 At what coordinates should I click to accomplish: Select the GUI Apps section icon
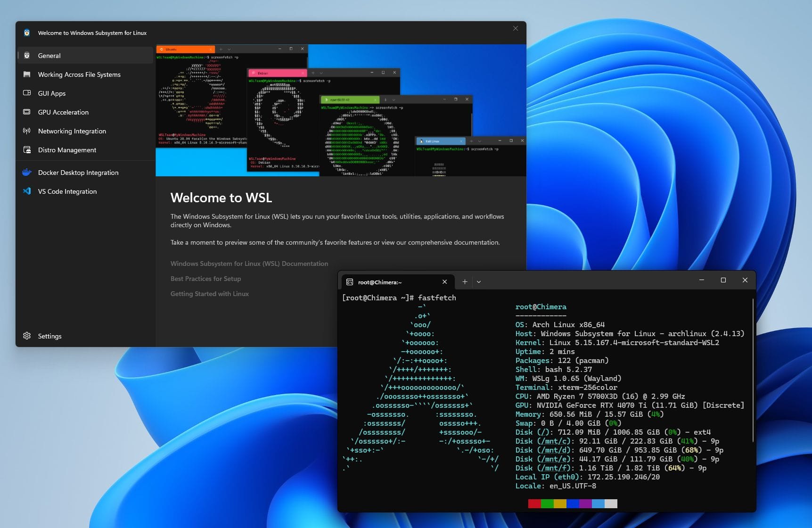point(27,93)
